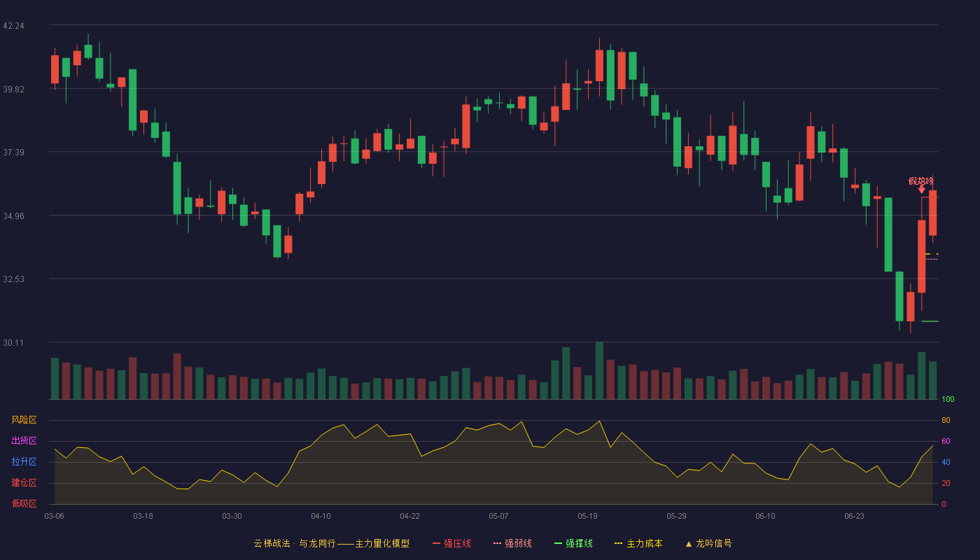Click the 03-18 date label
The image size is (980, 560).
(x=143, y=516)
